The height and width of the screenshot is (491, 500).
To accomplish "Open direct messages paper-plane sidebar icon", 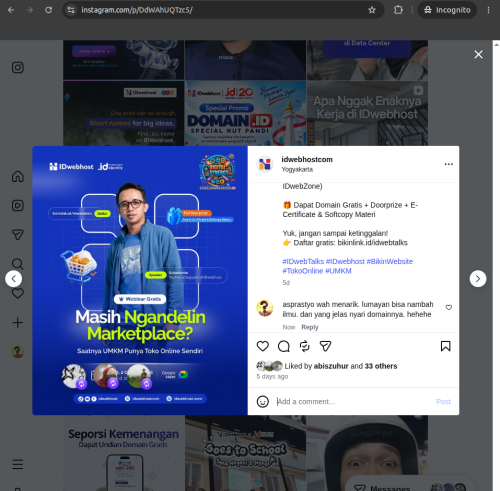I will [x=18, y=235].
